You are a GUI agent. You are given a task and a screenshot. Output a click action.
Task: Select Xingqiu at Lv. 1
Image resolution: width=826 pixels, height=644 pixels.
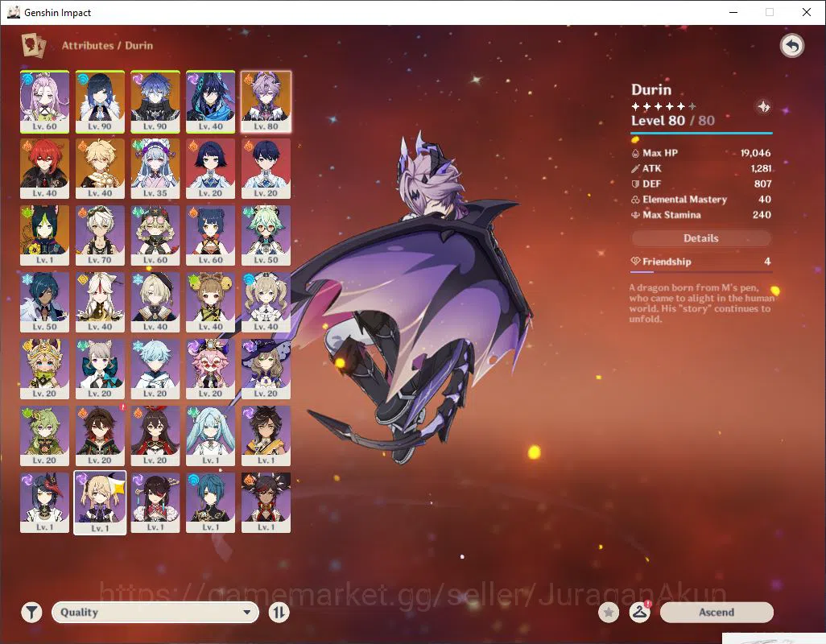(x=211, y=503)
